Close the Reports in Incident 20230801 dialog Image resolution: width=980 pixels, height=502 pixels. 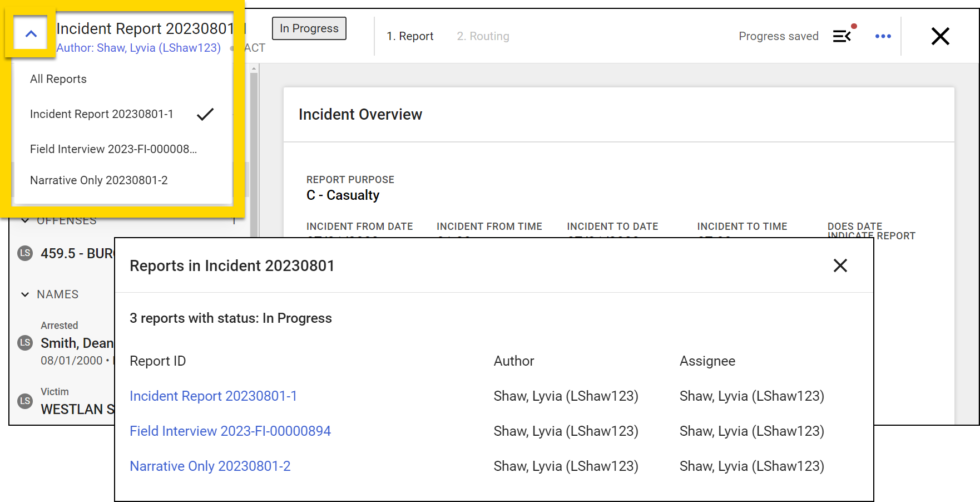840,266
